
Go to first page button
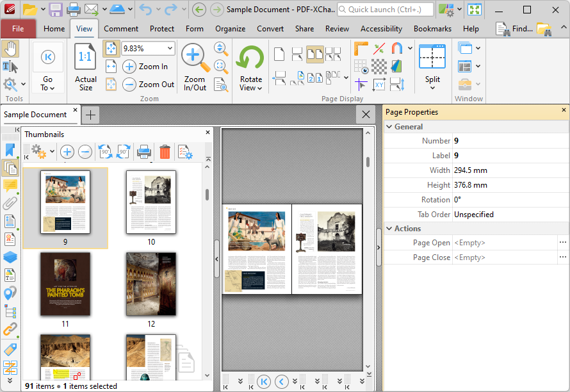pyautogui.click(x=264, y=382)
